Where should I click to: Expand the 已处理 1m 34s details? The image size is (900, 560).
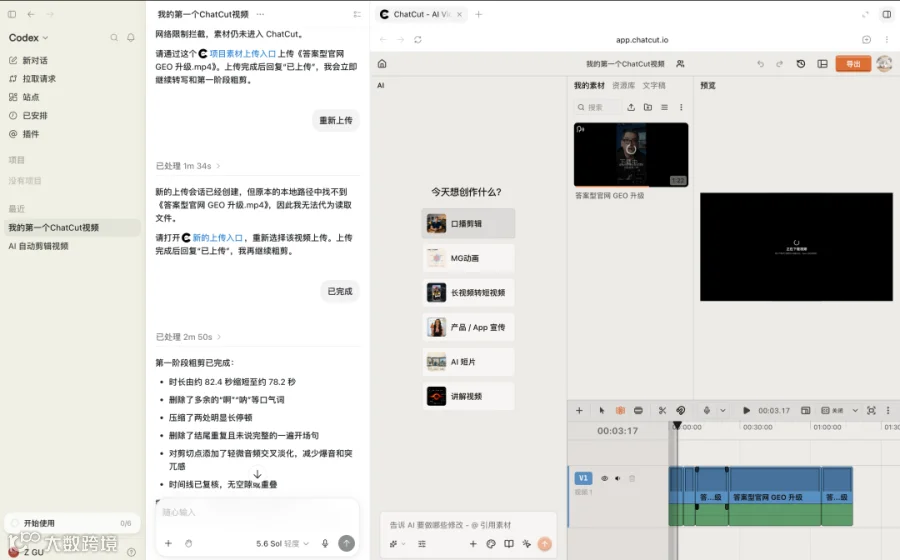pyautogui.click(x=188, y=166)
